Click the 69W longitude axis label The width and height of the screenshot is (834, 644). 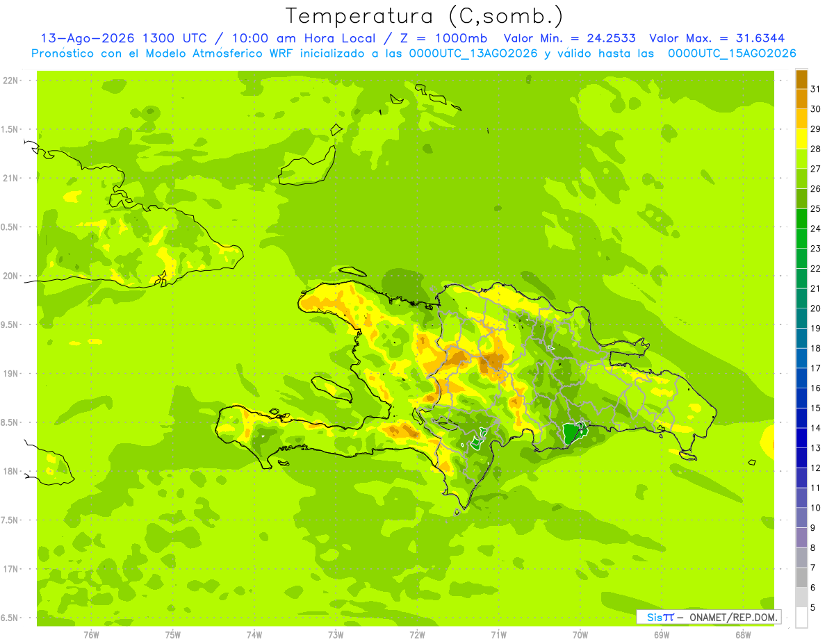click(x=662, y=635)
